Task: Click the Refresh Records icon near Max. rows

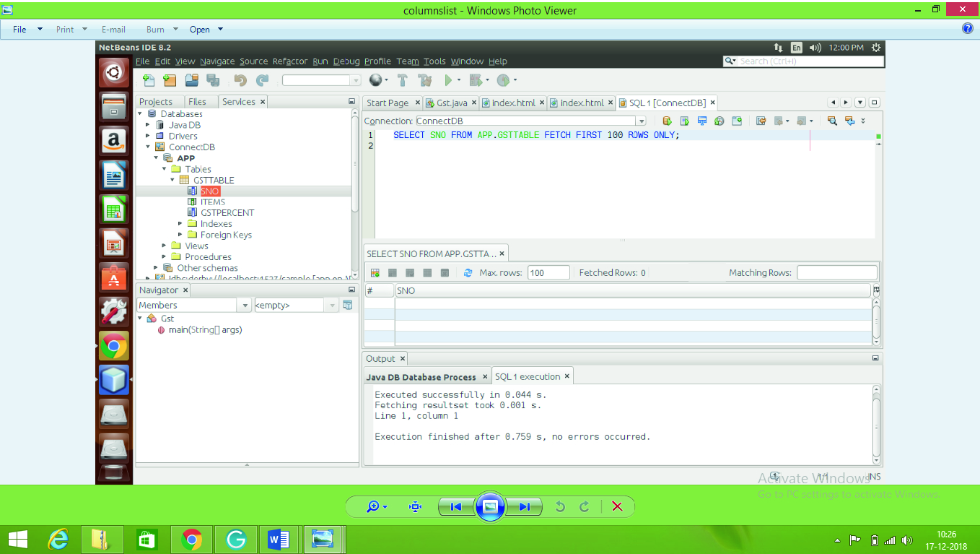Action: coord(468,273)
